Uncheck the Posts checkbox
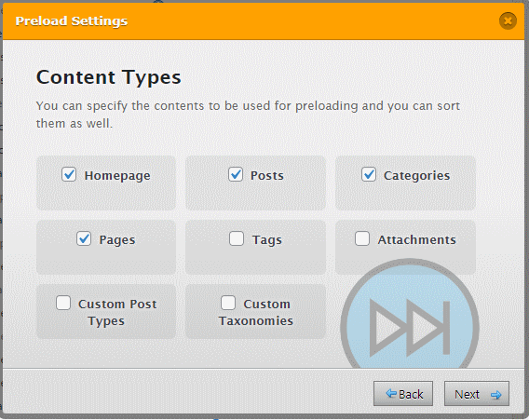 pos(236,174)
